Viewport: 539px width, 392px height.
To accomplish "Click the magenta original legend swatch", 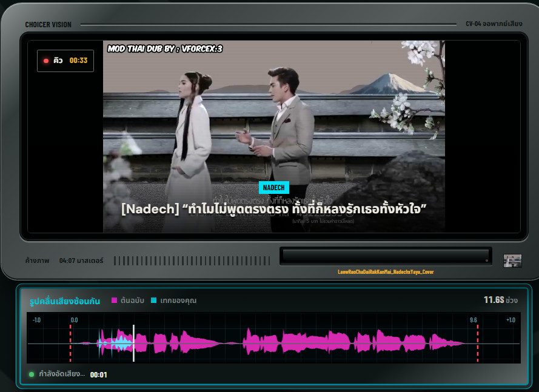I will [x=115, y=301].
